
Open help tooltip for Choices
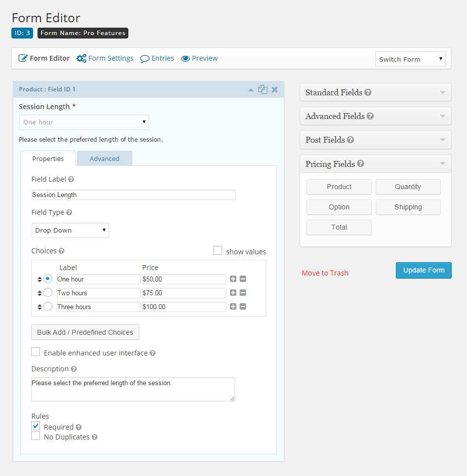tap(62, 251)
